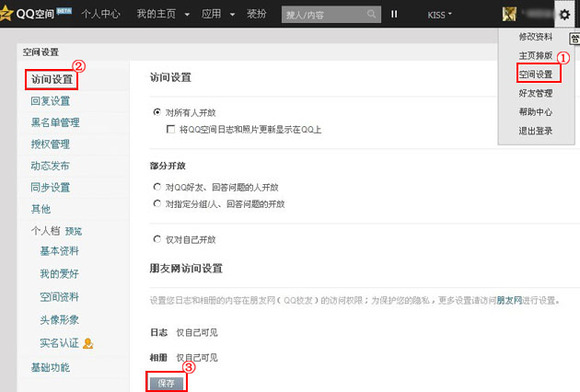Click the QQ空间 star logo
The width and height of the screenshot is (580, 392).
[6, 14]
